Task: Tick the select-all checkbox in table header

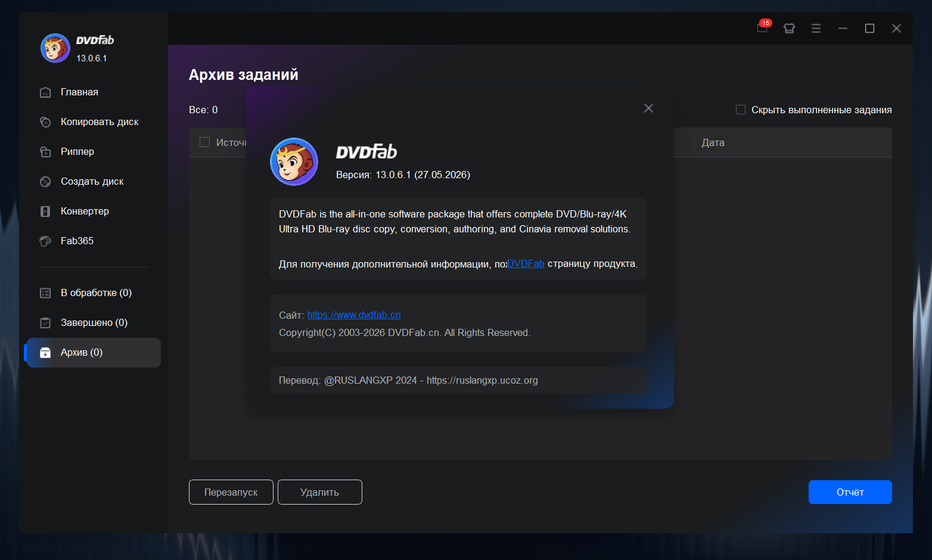Action: coord(204,142)
